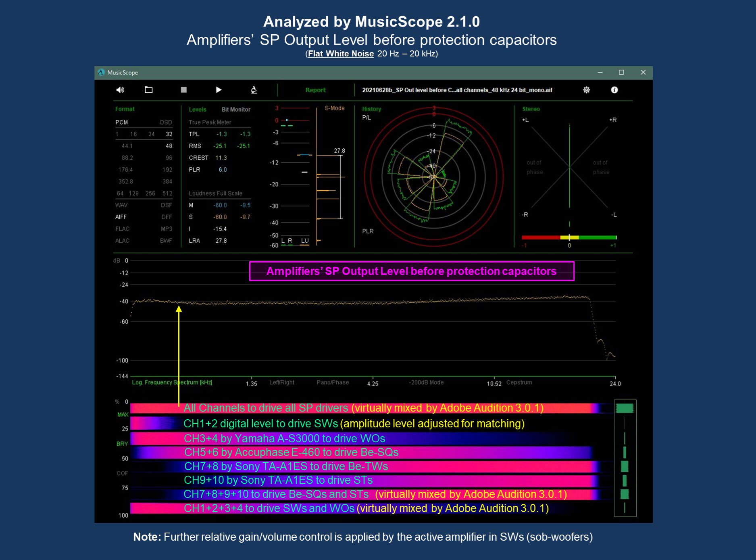Open file with the folder icon
The width and height of the screenshot is (756, 560).
(149, 90)
